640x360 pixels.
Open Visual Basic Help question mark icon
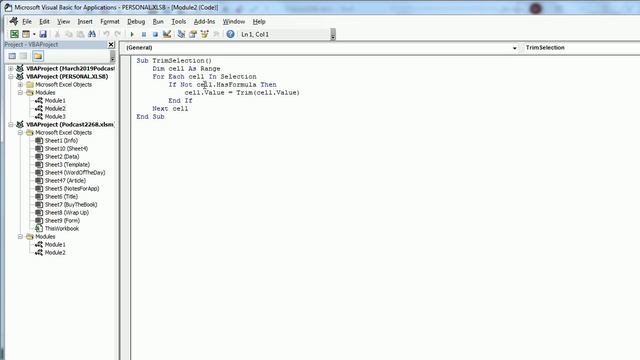pyautogui.click(x=230, y=34)
